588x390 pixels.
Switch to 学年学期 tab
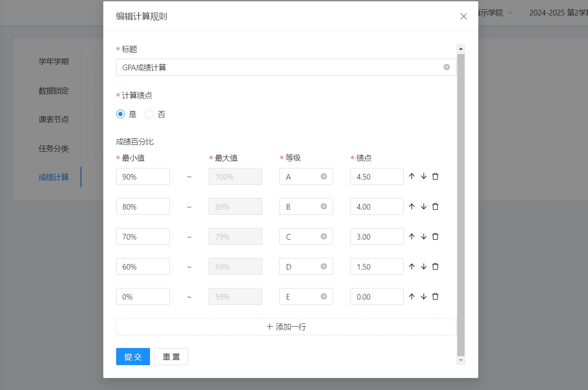tap(54, 62)
